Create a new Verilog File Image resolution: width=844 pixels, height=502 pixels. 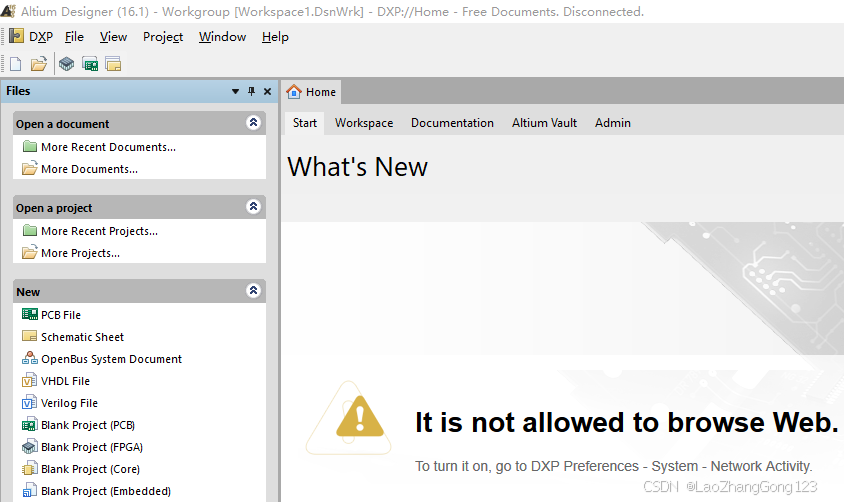(69, 403)
